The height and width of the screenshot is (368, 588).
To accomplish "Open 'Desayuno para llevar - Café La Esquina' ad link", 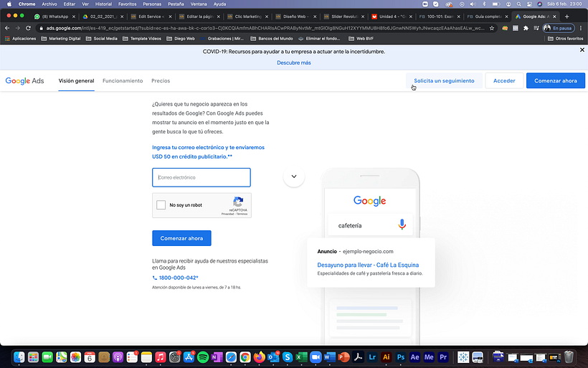I will [368, 265].
